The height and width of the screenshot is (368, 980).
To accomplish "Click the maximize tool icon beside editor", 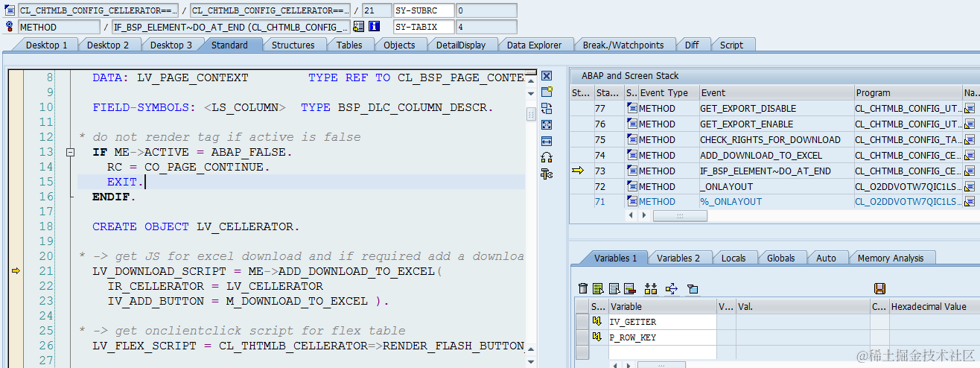I will click(547, 125).
